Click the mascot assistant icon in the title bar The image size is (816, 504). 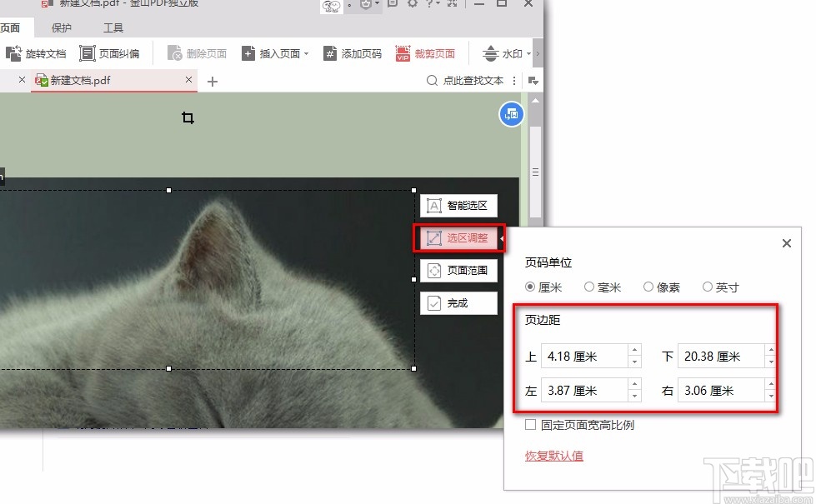coord(330,6)
